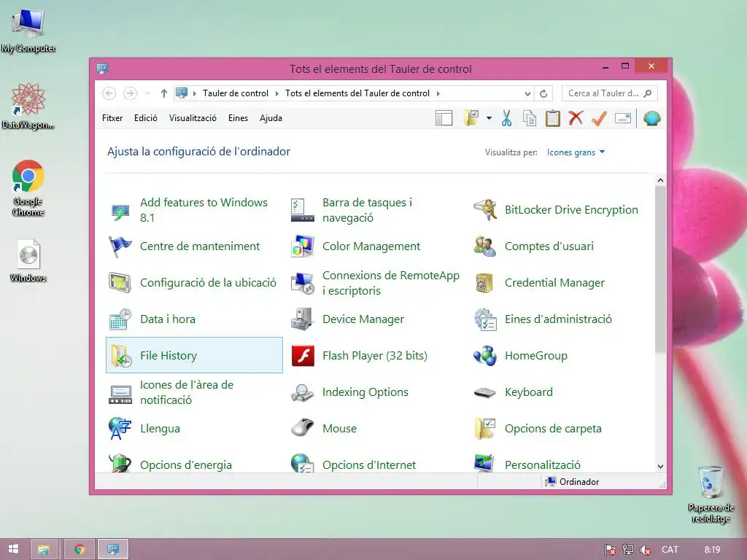Click the orange checkmark toolbar icon
This screenshot has height=560, width=747.
click(600, 118)
